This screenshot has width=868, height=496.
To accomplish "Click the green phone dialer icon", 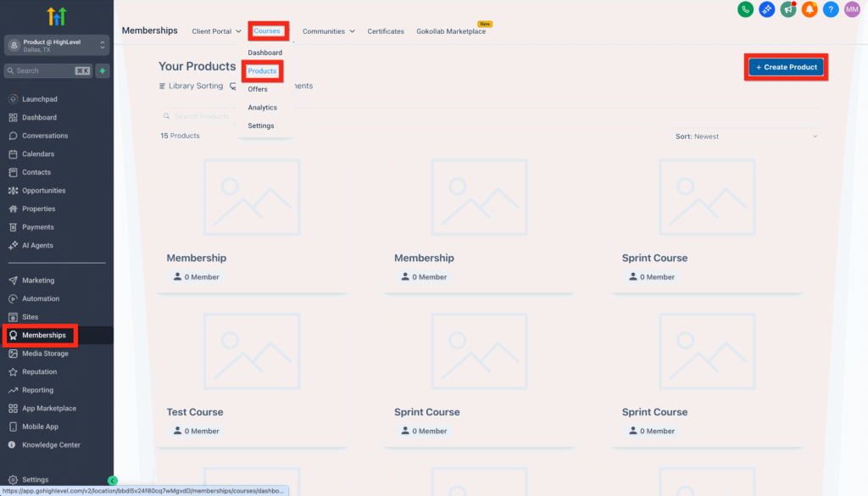I will (x=745, y=9).
